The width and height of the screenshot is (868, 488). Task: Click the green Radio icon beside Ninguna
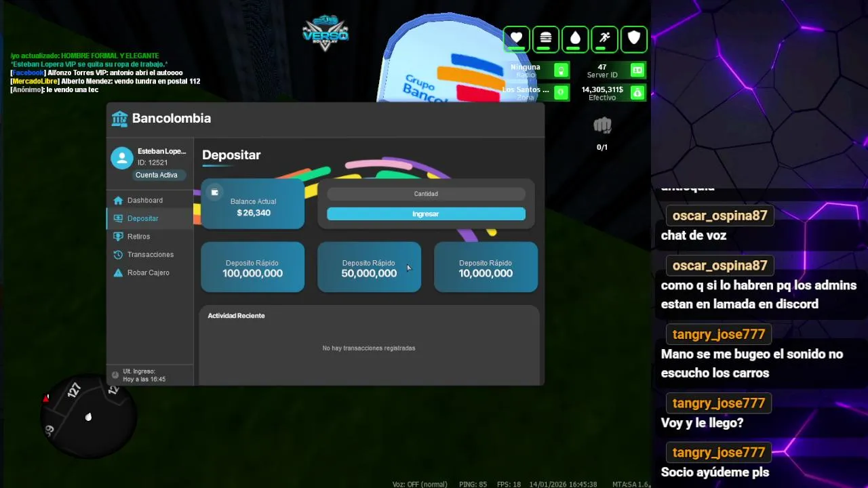coord(561,70)
